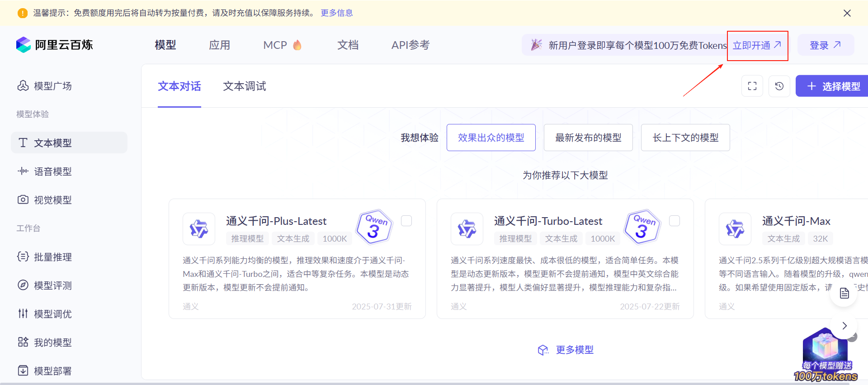
Task: Switch to the 文本调试 tab
Action: tap(245, 86)
